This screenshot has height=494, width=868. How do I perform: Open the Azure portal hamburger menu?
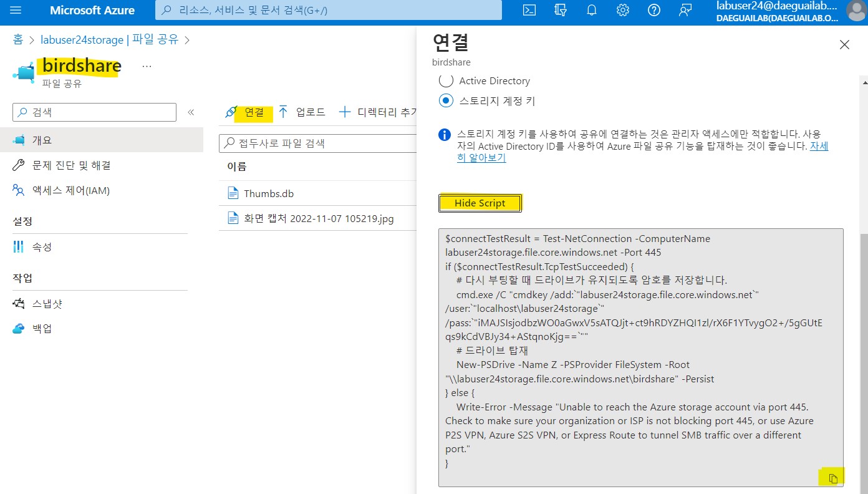pyautogui.click(x=16, y=11)
